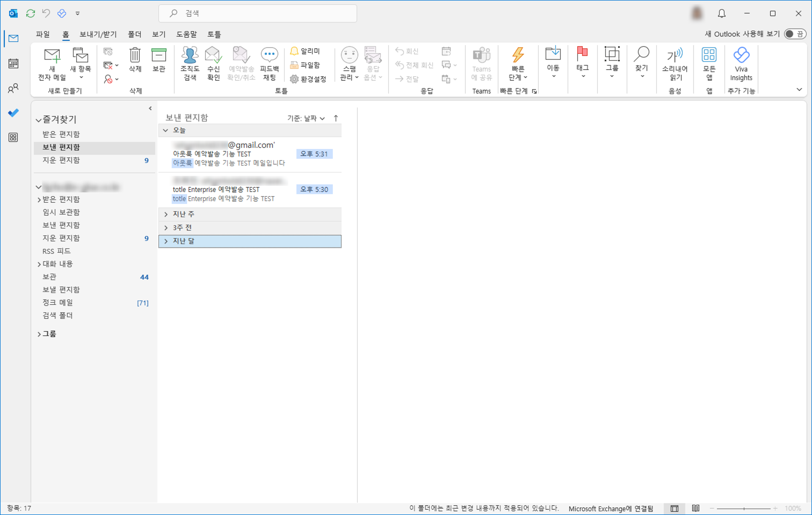The image size is (812, 515).
Task: Collapse the Today (오늘) group
Action: [166, 130]
